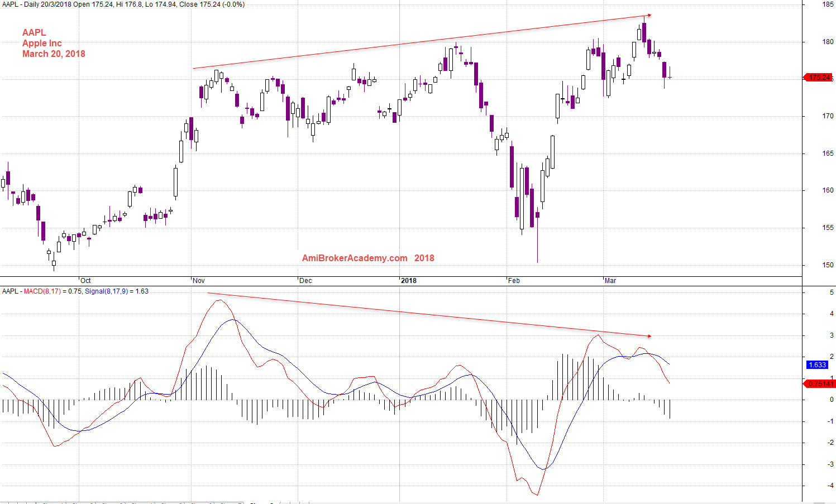Click the 0 label on MACD axis
Screen dimensions: 836x504
(832, 400)
